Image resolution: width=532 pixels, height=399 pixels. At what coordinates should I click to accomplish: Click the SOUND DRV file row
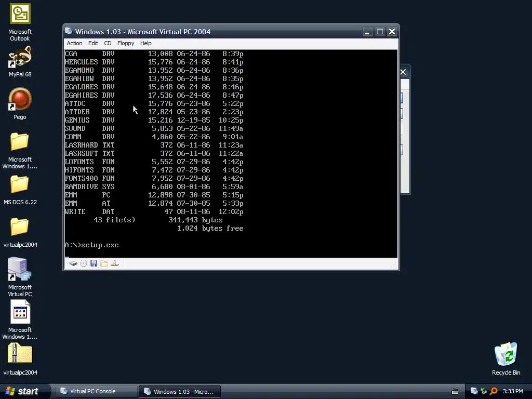(154, 129)
